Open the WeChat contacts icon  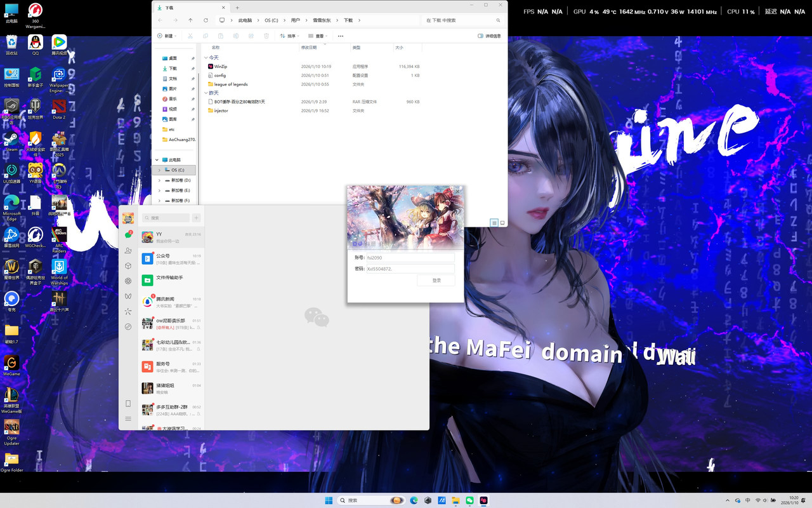[128, 251]
